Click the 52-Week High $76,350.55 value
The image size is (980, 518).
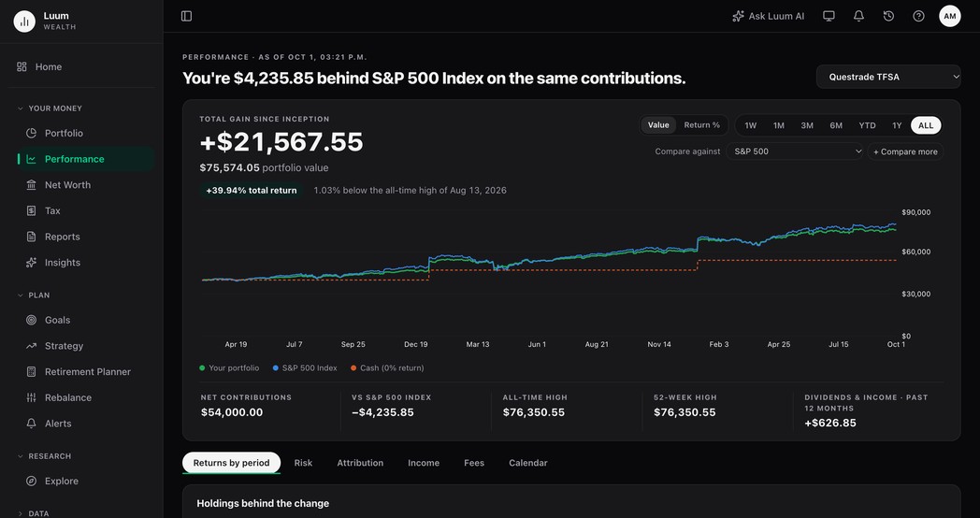point(685,412)
